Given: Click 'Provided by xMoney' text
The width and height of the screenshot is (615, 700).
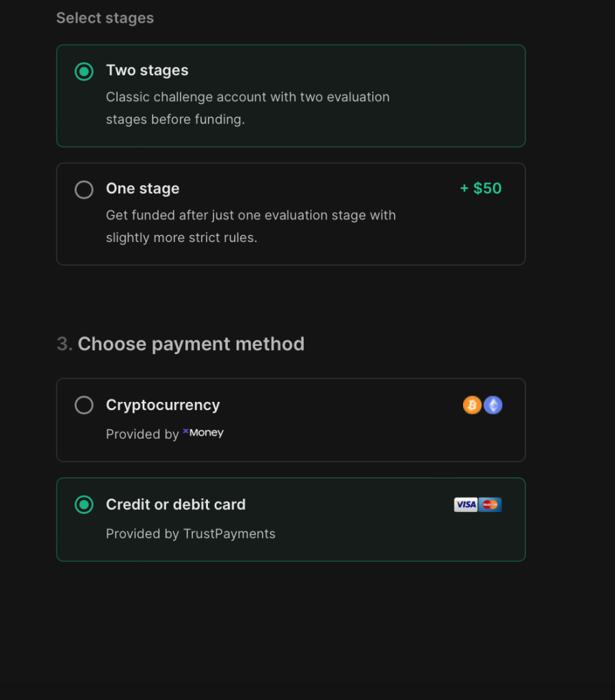Looking at the screenshot, I should (164, 433).
